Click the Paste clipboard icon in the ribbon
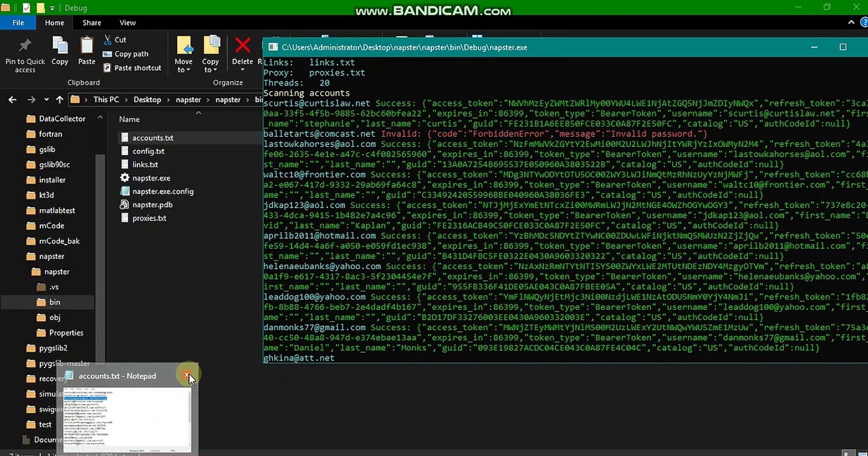Viewport: 868px width, 456px height. 87,46
